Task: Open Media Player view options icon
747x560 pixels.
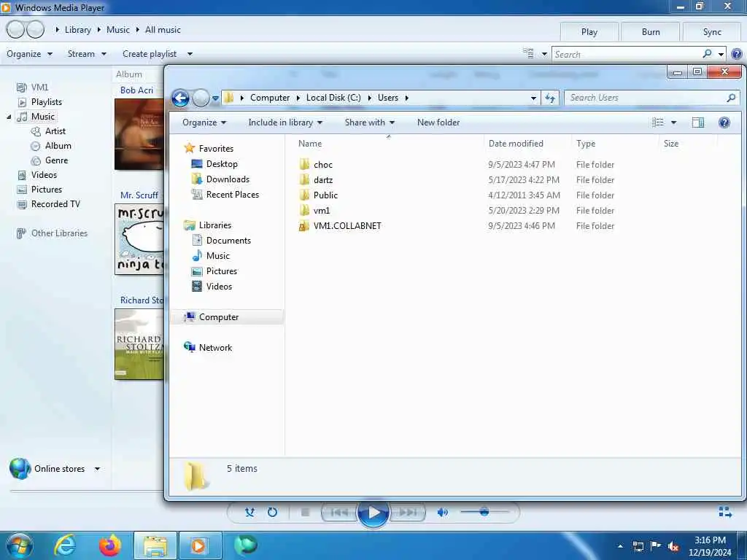Action: (528, 53)
